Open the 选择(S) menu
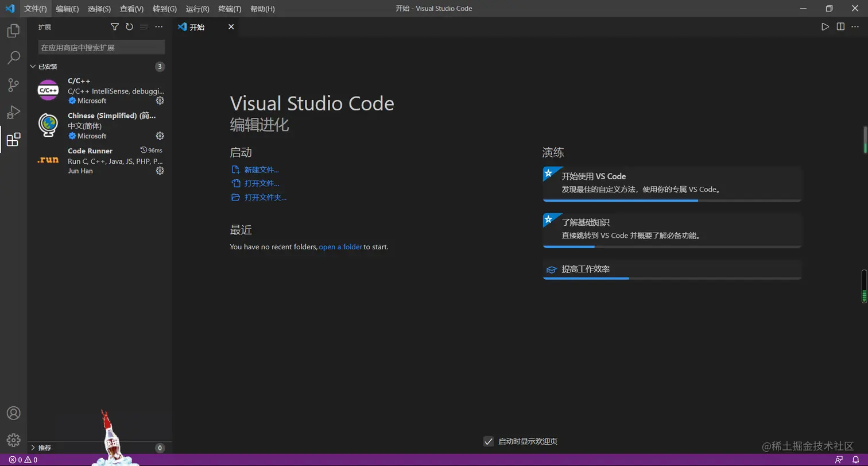 point(99,9)
